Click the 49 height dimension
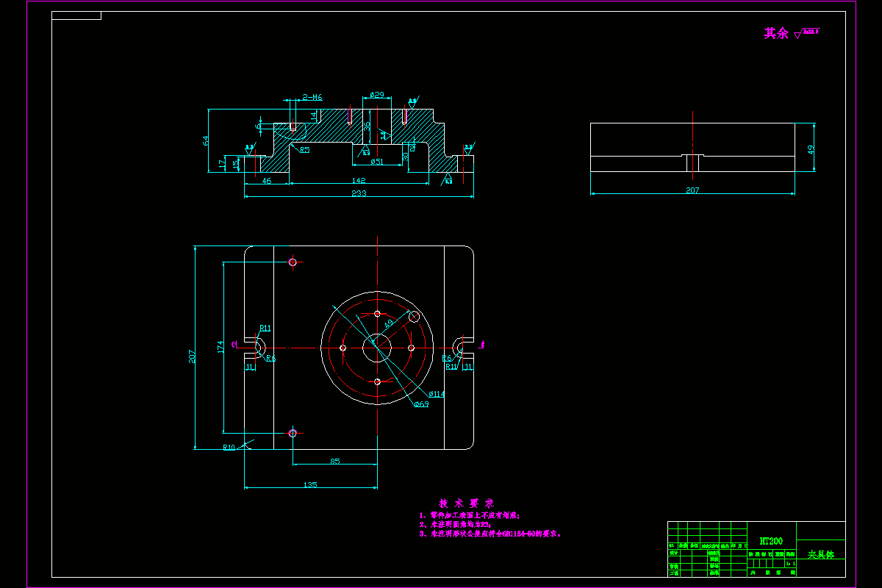 click(x=811, y=149)
